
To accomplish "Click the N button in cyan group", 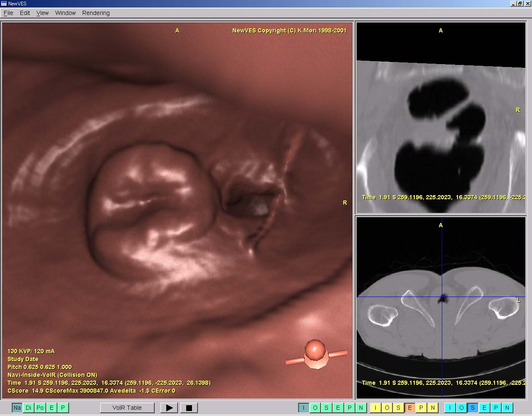I will [507, 408].
